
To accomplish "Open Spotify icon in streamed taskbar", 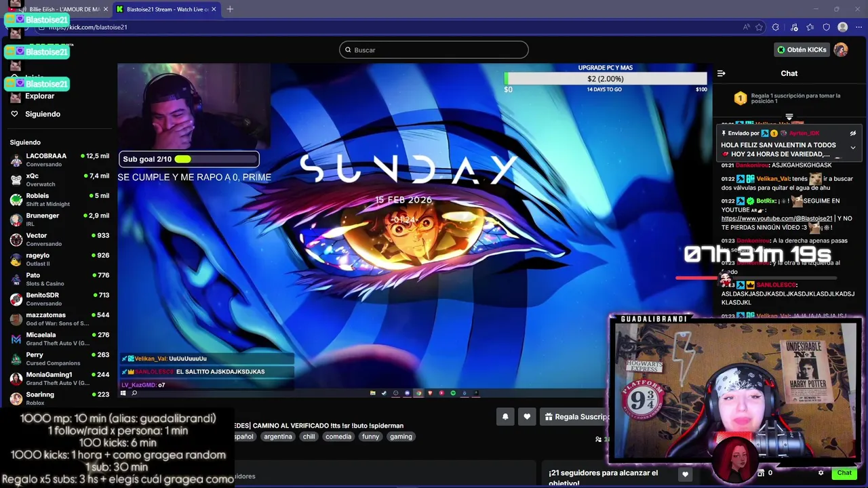I will click(x=453, y=393).
